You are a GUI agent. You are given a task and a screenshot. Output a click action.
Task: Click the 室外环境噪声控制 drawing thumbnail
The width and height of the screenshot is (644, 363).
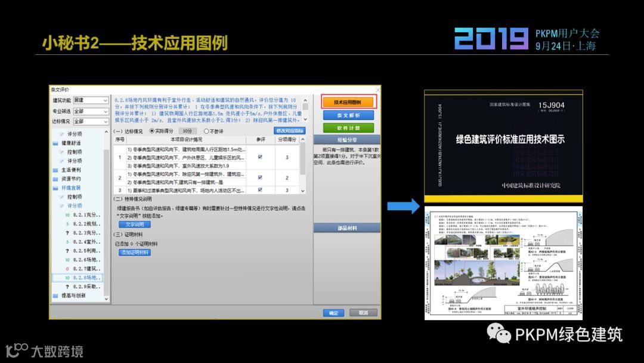[x=503, y=263]
